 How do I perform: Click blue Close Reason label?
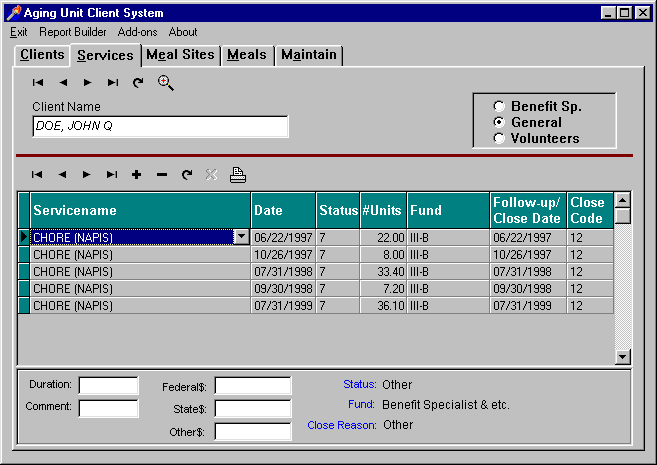(x=342, y=425)
